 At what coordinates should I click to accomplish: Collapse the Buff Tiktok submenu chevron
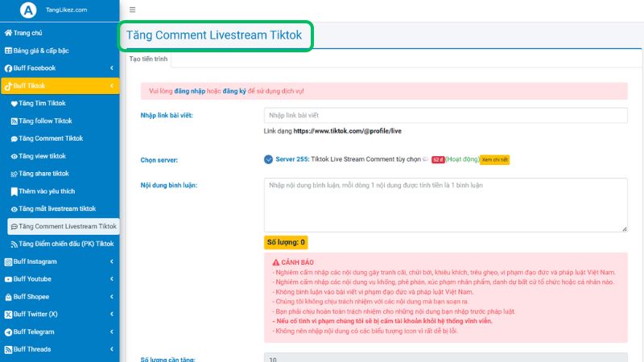[112, 86]
